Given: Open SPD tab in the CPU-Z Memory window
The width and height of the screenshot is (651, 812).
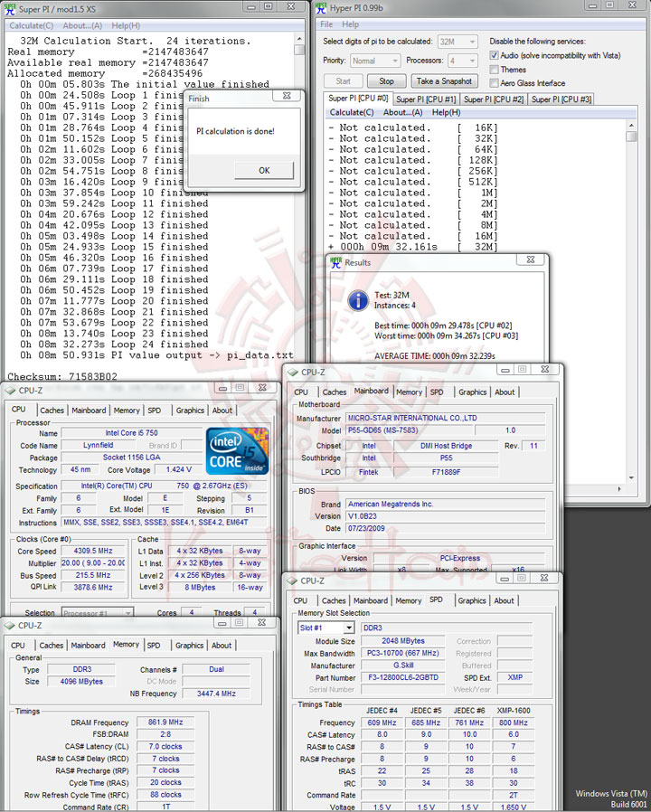Looking at the screenshot, I should click(154, 646).
